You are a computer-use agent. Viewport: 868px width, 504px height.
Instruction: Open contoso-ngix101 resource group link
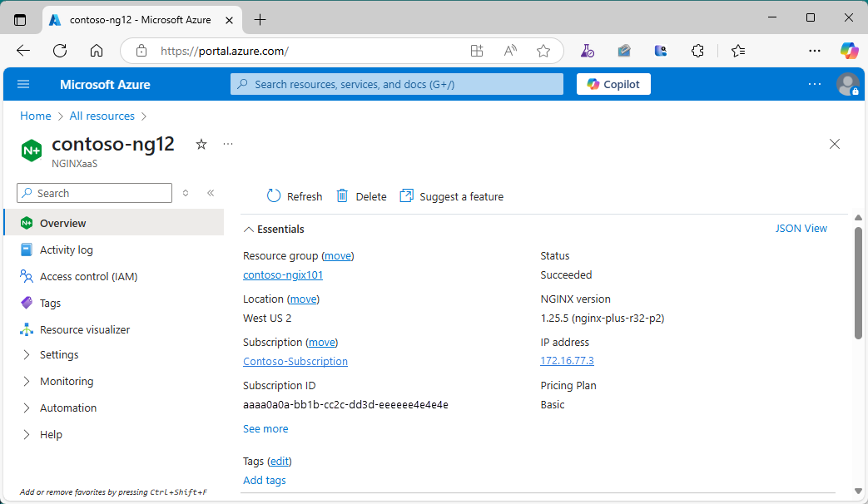[x=283, y=275]
